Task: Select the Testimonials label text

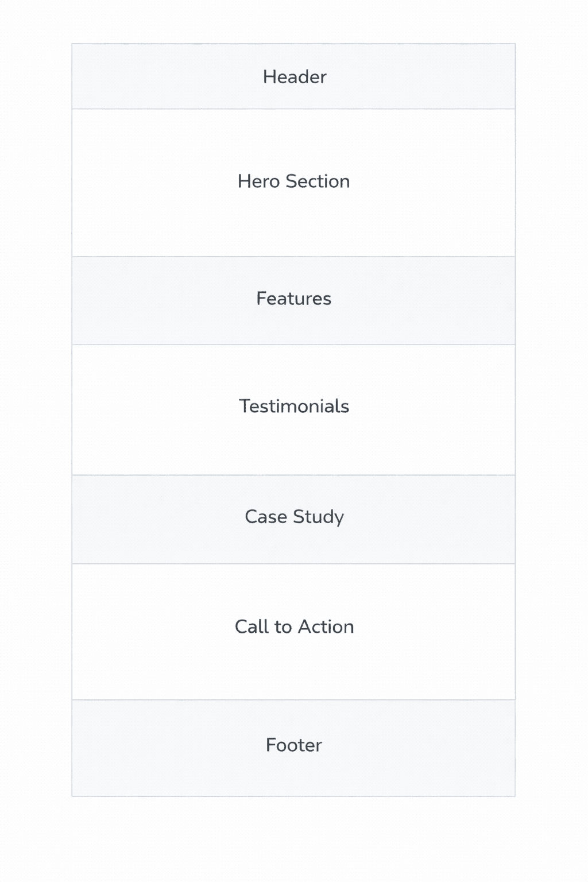Action: [293, 407]
